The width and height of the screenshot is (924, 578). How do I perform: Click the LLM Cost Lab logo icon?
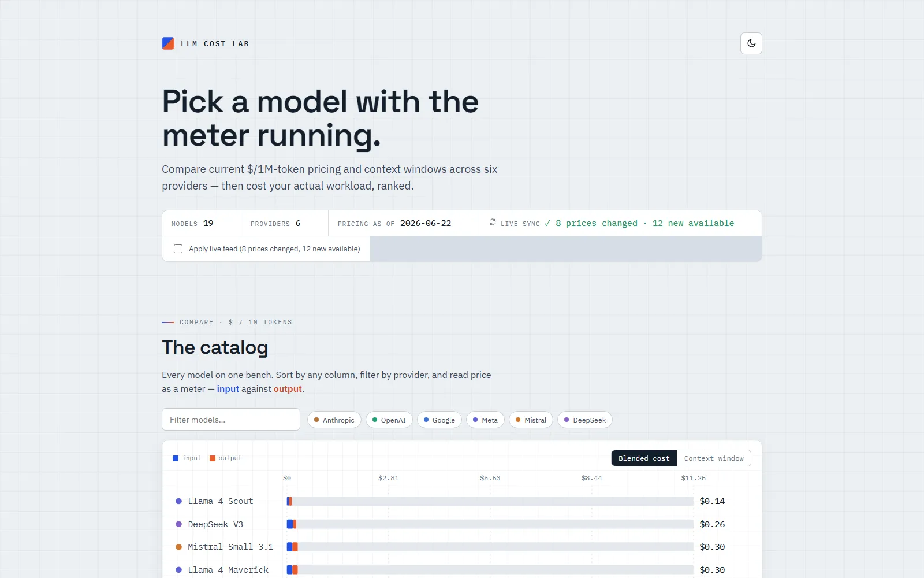(x=168, y=43)
